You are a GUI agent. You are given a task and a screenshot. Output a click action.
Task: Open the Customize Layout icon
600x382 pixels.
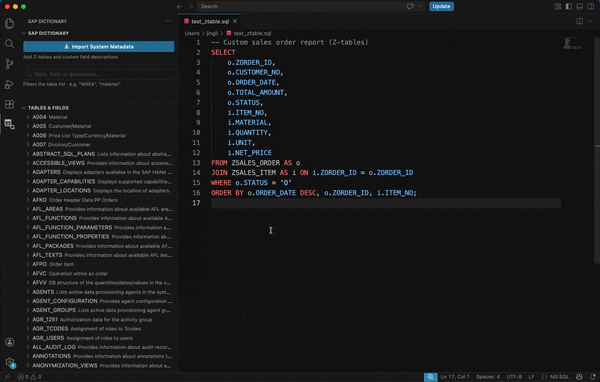point(558,7)
